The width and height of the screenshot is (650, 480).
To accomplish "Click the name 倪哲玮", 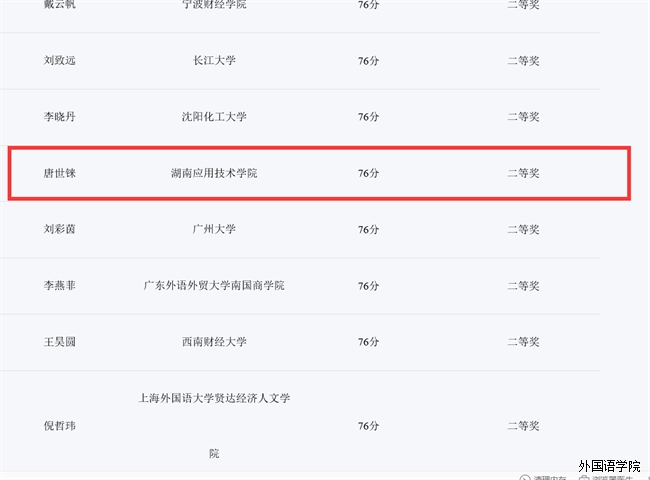I will (x=60, y=426).
